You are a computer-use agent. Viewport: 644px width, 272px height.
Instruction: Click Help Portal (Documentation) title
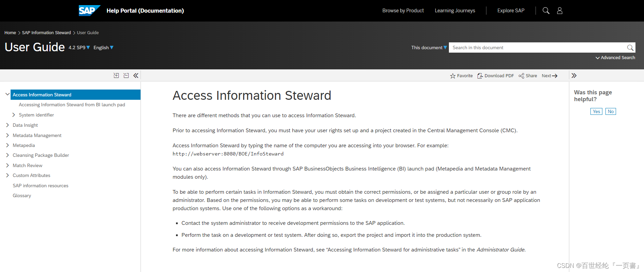tap(145, 11)
